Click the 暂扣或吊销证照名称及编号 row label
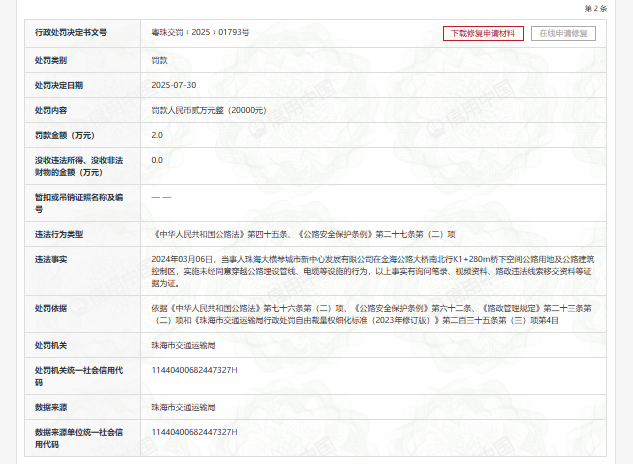The height and width of the screenshot is (464, 633). 78,203
